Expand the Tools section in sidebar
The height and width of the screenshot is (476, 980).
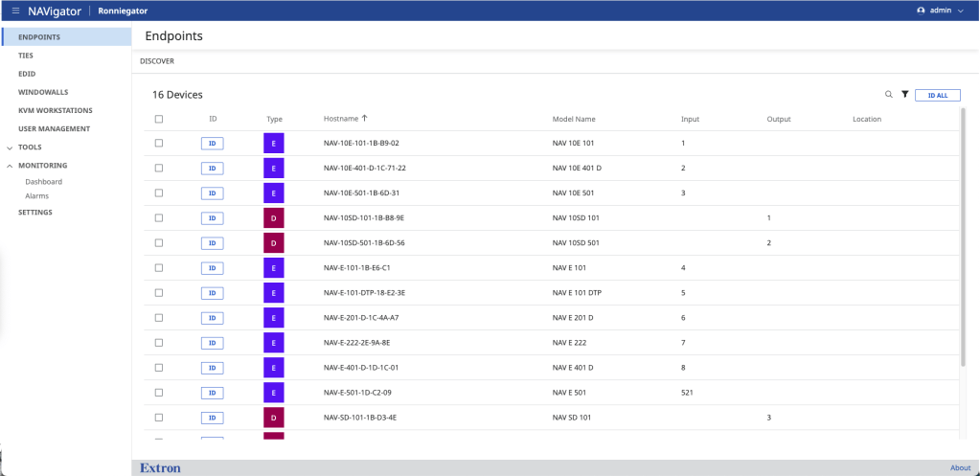pos(10,147)
